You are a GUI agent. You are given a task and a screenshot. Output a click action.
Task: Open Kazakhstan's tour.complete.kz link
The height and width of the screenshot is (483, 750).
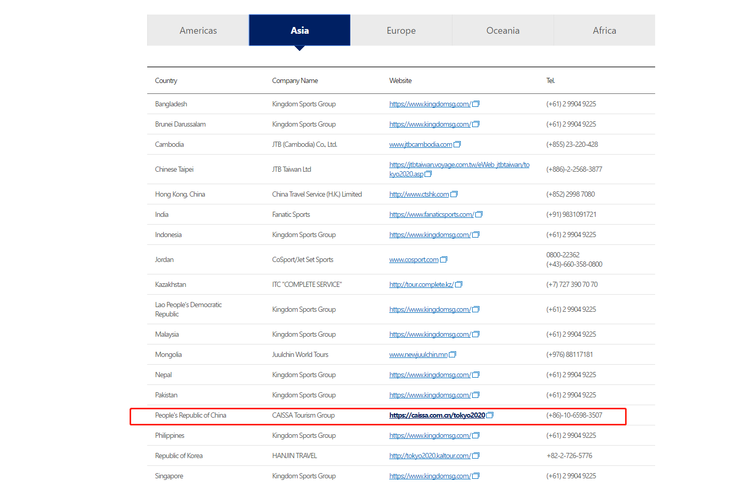tap(421, 284)
